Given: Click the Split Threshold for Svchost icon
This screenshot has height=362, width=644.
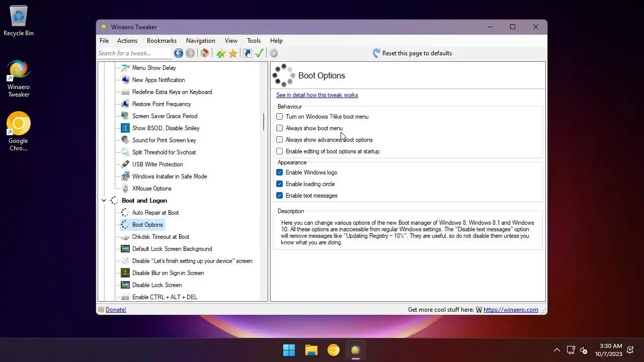Looking at the screenshot, I should pos(125,152).
